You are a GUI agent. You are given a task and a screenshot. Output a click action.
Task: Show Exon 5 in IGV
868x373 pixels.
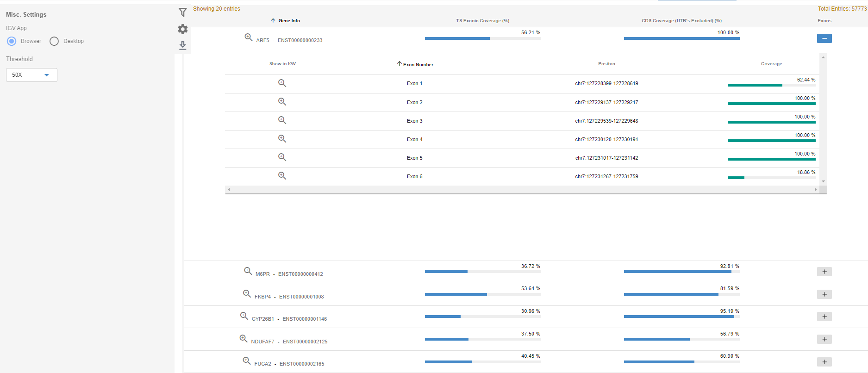pyautogui.click(x=282, y=157)
